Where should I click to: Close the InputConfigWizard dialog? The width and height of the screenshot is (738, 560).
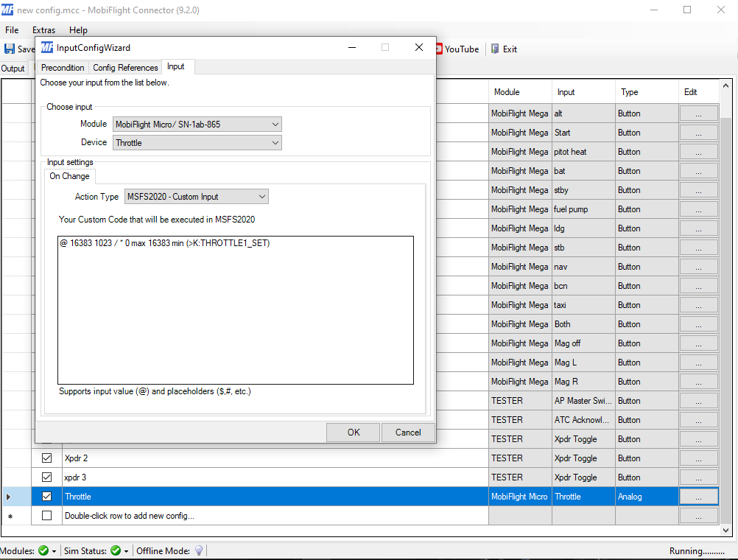[x=419, y=47]
